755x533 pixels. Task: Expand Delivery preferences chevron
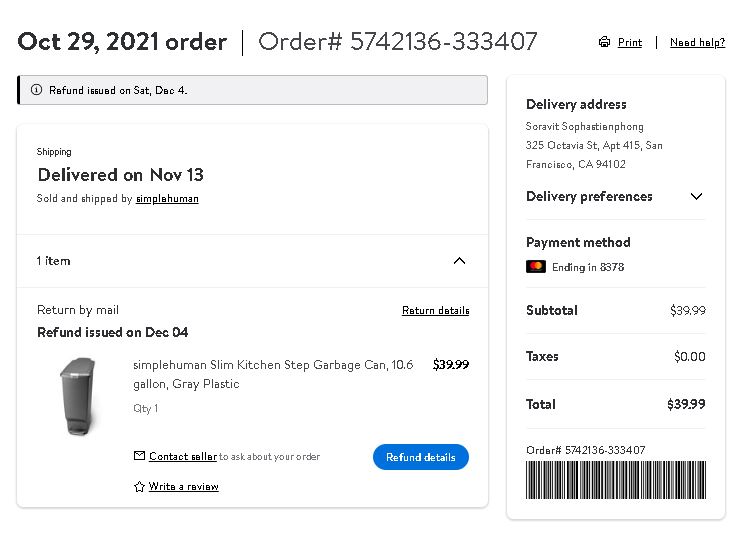696,196
